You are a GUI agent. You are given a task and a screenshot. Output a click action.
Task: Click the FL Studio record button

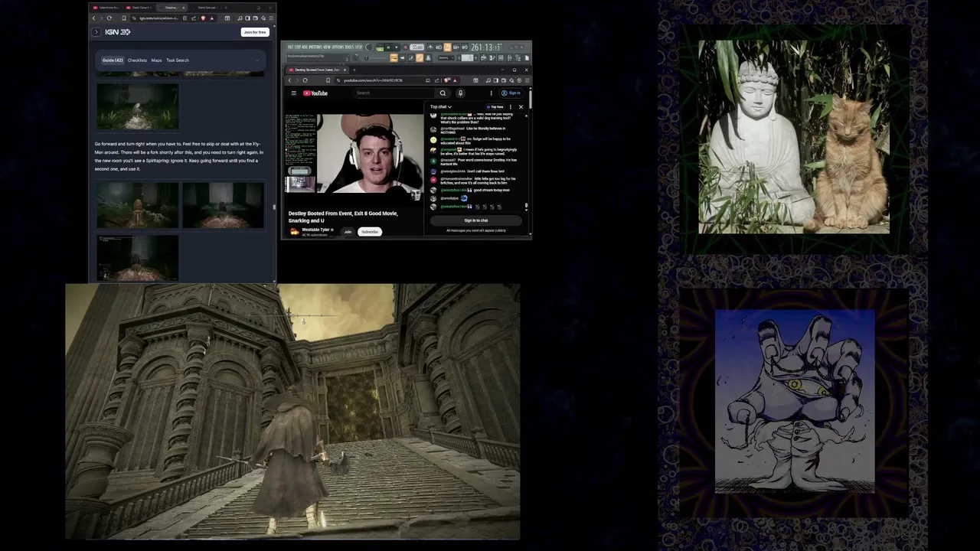pyautogui.click(x=406, y=47)
